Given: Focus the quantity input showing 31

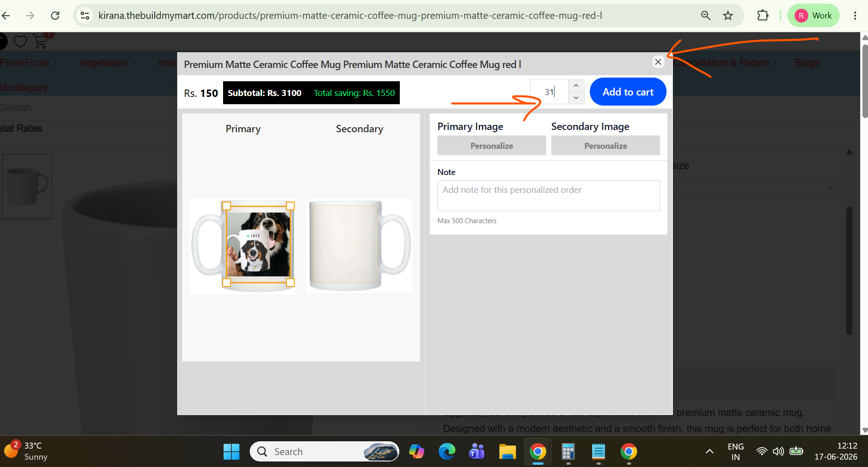Looking at the screenshot, I should pyautogui.click(x=549, y=92).
